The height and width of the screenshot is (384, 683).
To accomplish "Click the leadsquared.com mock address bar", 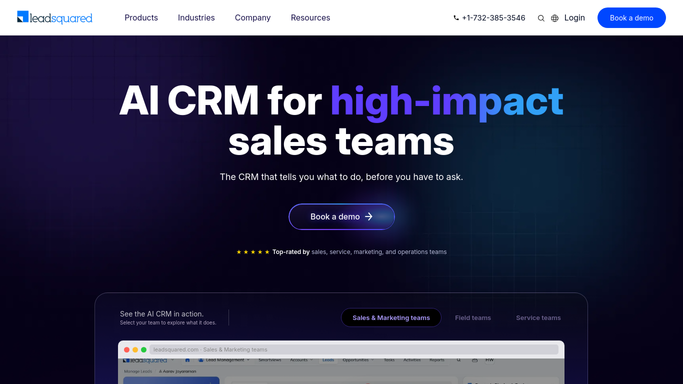I will 354,350.
